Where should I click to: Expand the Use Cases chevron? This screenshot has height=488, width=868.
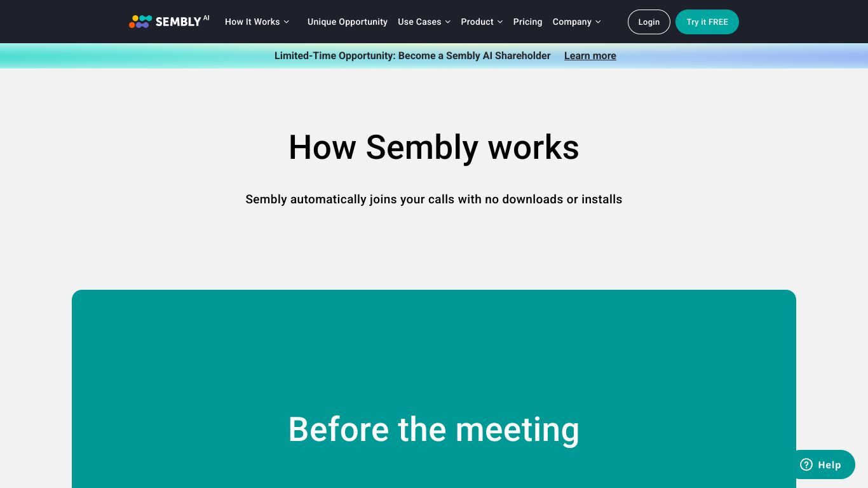pyautogui.click(x=448, y=22)
